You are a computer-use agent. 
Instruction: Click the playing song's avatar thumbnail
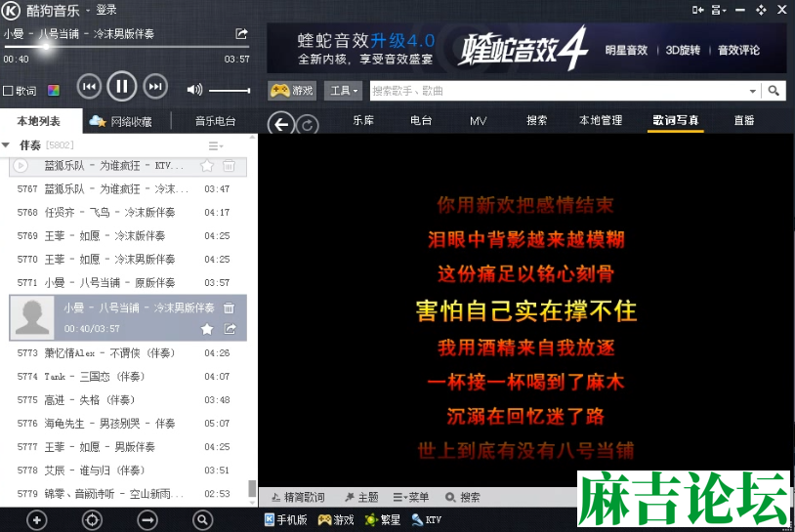(32, 317)
